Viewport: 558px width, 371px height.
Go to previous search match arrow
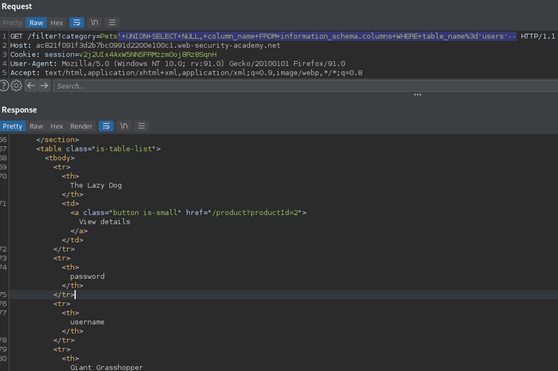point(31,86)
